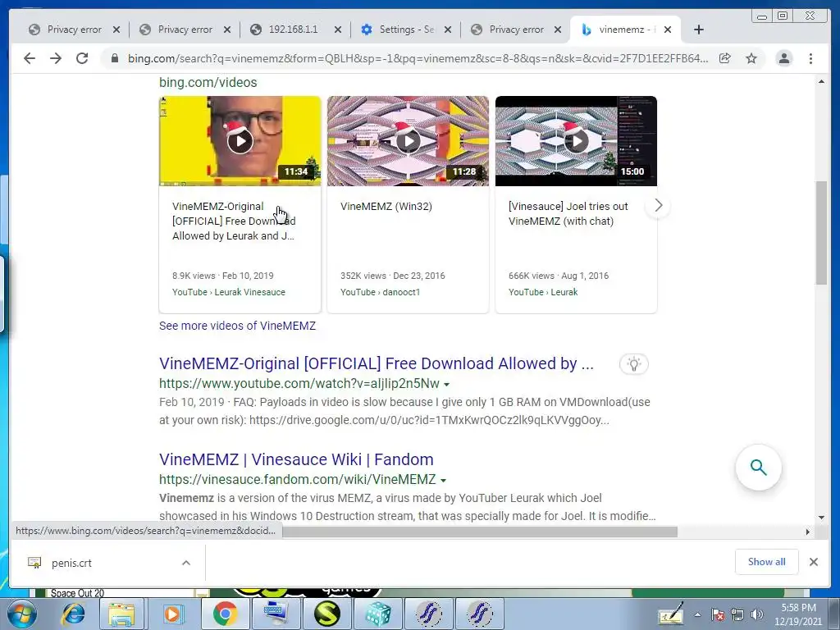The width and height of the screenshot is (840, 630).
Task: Close the vinememz Bing tab
Action: (x=668, y=30)
